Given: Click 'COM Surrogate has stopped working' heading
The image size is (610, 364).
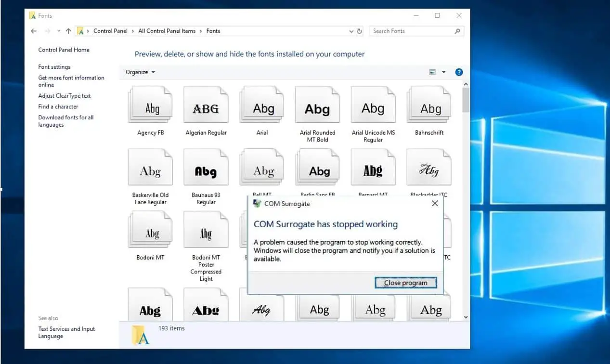Looking at the screenshot, I should point(326,224).
